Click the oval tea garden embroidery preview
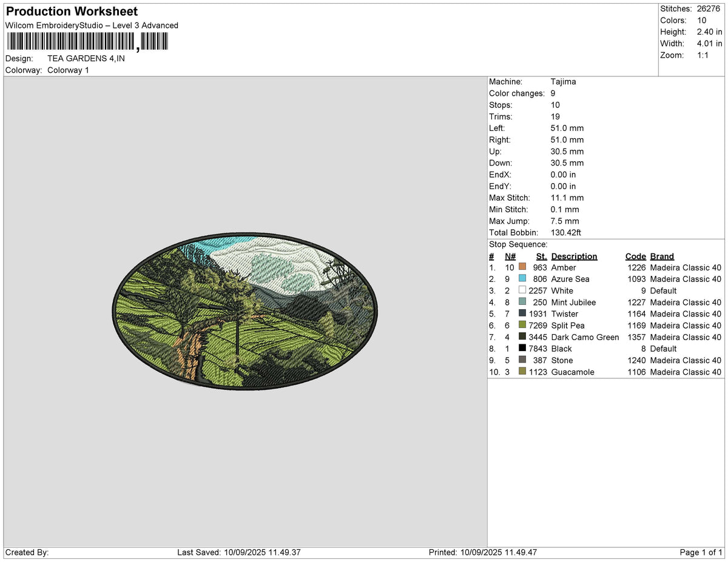 (245, 312)
